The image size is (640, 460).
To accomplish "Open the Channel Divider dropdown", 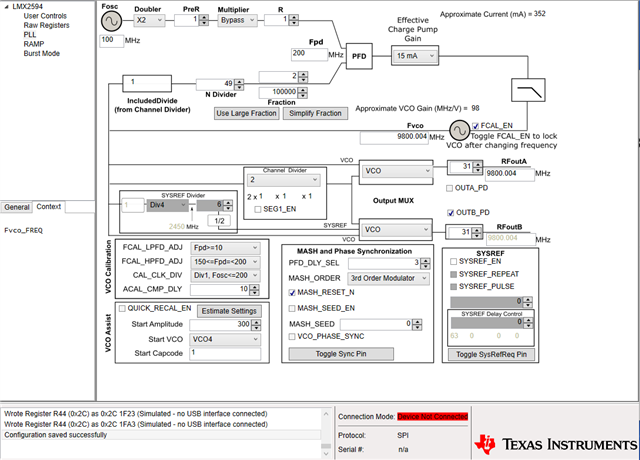I will (284, 180).
